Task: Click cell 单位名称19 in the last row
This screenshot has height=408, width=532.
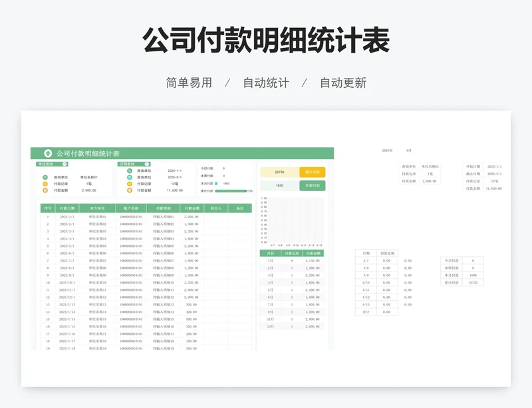Action: coord(97,349)
